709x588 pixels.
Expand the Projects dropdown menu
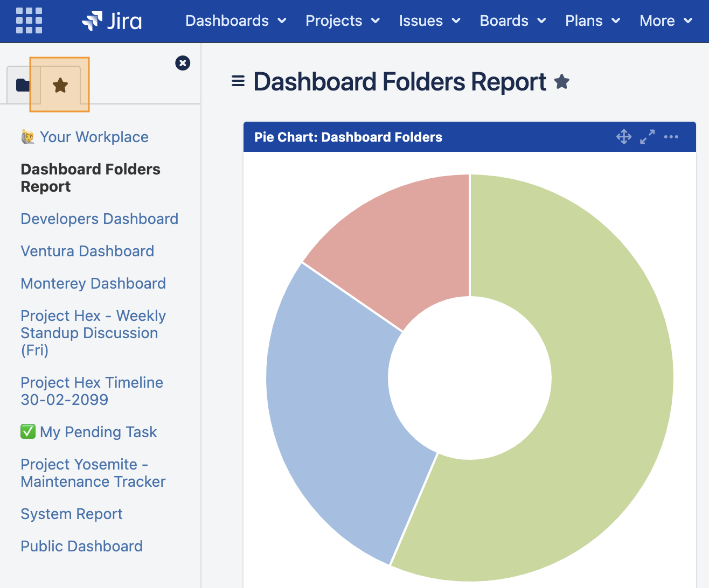342,20
